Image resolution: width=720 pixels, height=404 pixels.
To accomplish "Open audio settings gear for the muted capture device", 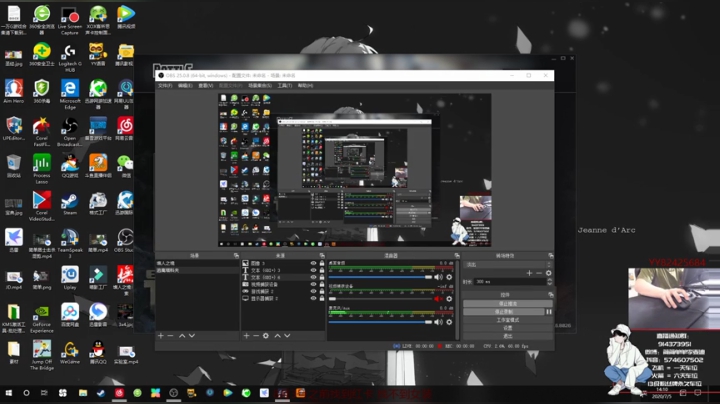I will tap(449, 299).
